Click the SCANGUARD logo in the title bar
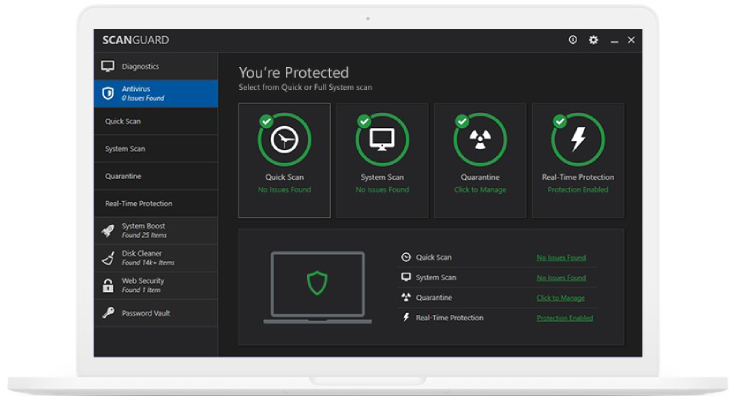750x396 pixels. tap(135, 40)
